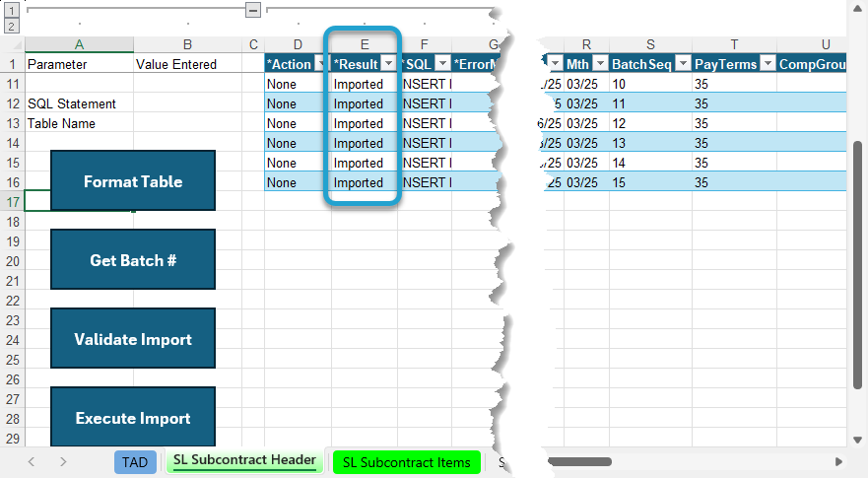Select the None cell in row 16
868x478 pixels.
point(298,182)
